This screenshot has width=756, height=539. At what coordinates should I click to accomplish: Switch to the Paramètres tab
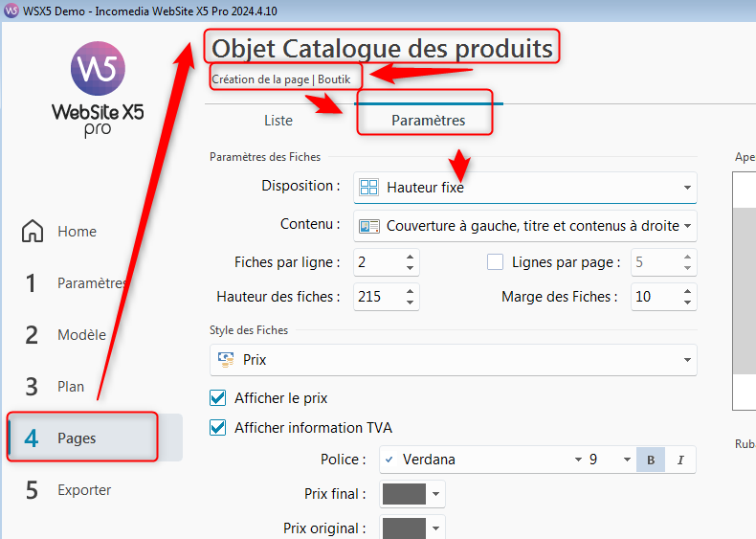[428, 121]
